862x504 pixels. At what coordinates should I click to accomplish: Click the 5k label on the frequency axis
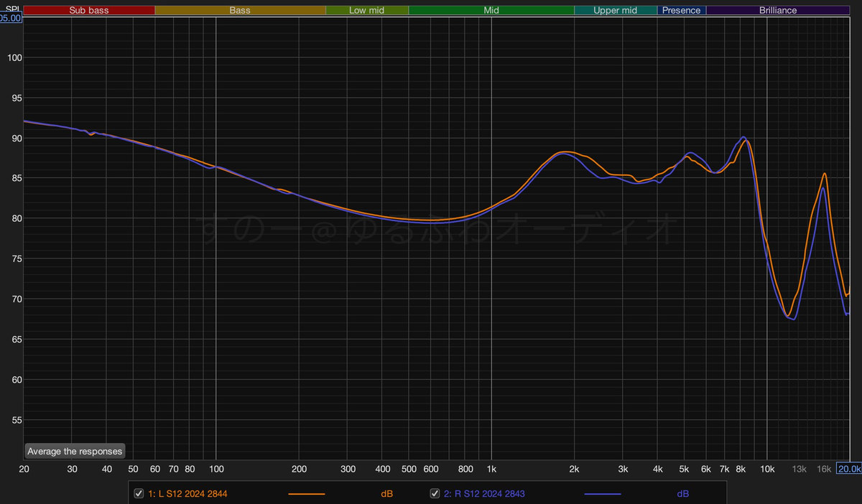pyautogui.click(x=685, y=469)
